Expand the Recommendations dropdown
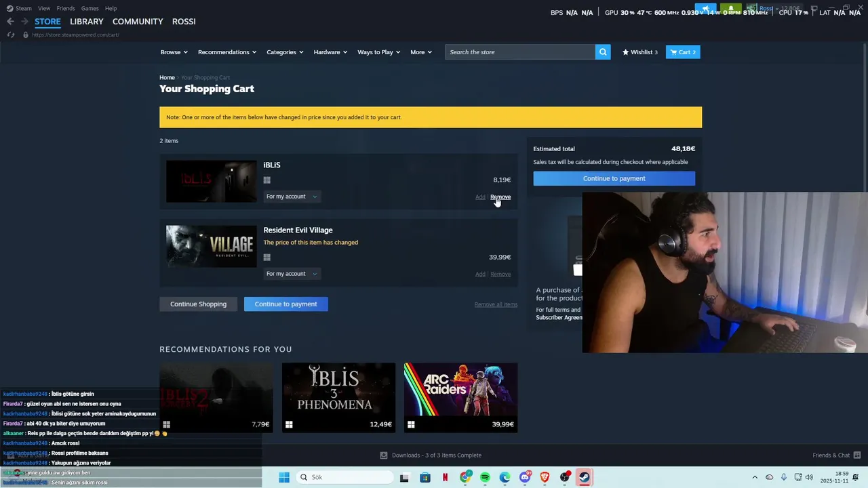This screenshot has height=488, width=868. pos(227,52)
